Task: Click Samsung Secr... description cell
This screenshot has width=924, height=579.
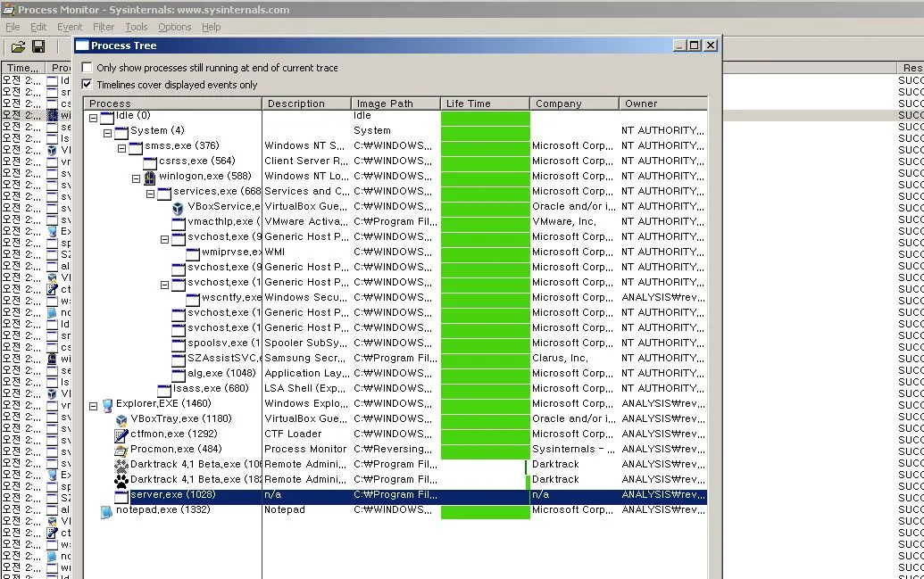Action: (x=304, y=358)
